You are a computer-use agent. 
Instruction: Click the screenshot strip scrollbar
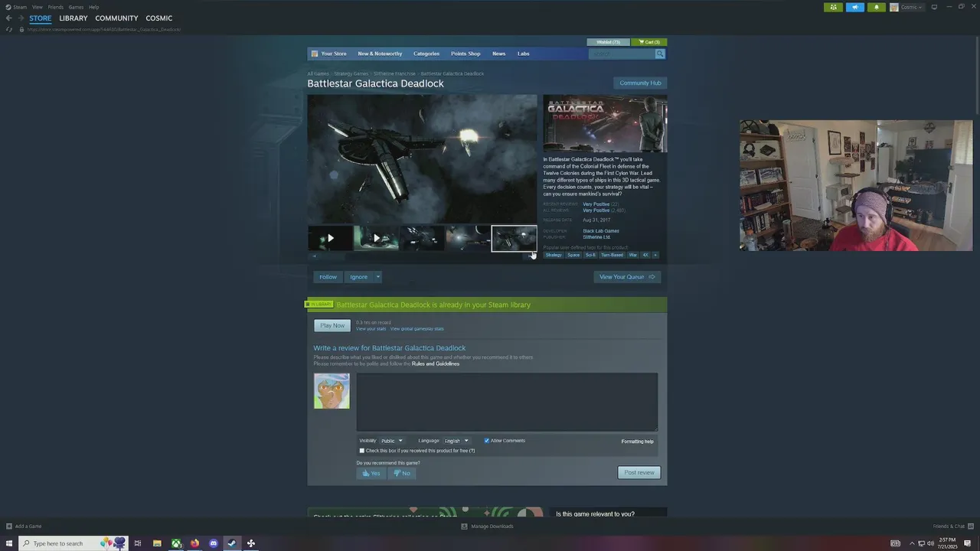point(422,256)
